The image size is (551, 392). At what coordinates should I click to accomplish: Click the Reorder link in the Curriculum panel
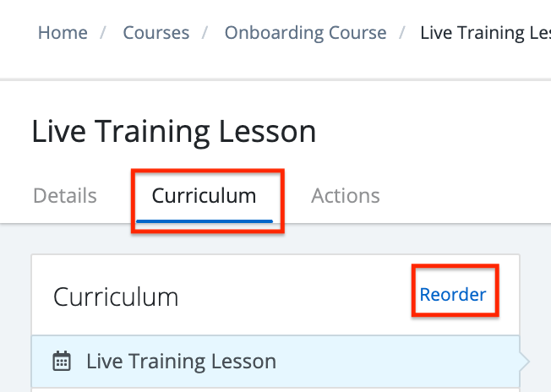pos(453,294)
